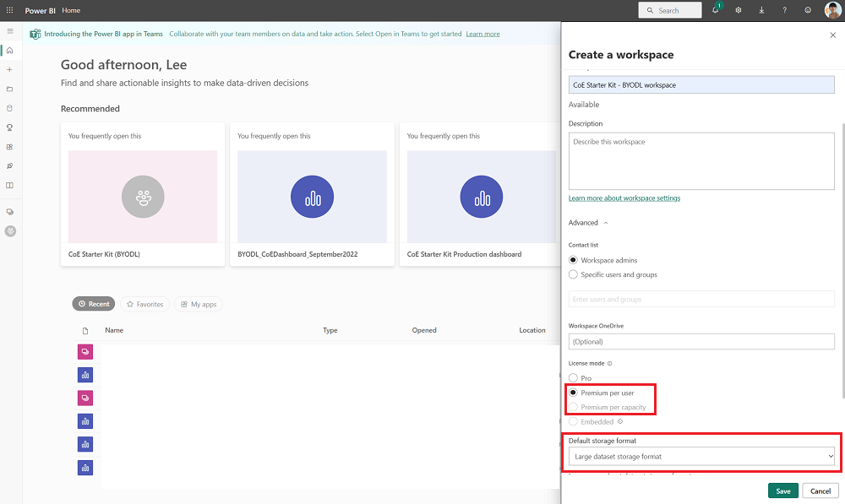Close the Create a workspace pane

tap(832, 35)
